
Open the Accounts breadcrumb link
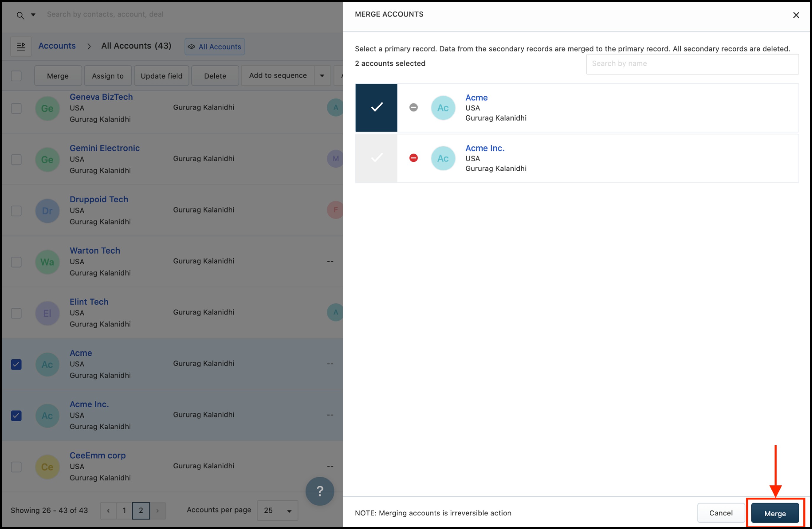[57, 46]
